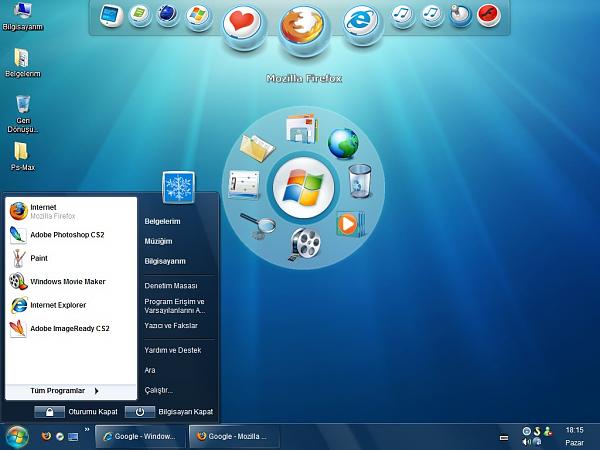This screenshot has height=450, width=600.
Task: Open the red Flash icon in dock
Action: click(489, 15)
